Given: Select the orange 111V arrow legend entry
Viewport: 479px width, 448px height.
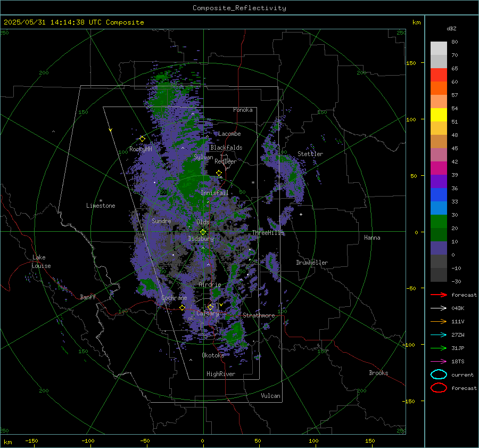Looking at the screenshot, I should [439, 321].
